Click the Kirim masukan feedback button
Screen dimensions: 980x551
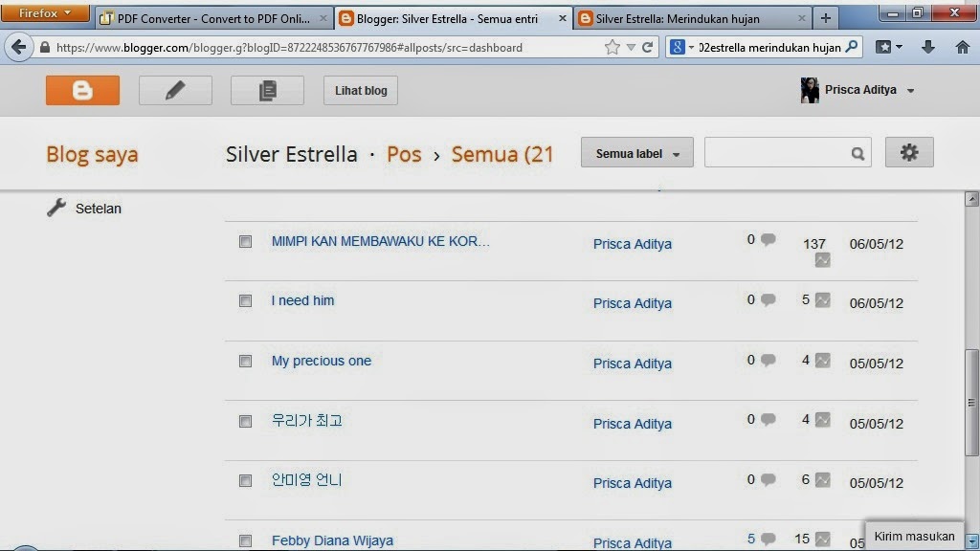point(914,536)
